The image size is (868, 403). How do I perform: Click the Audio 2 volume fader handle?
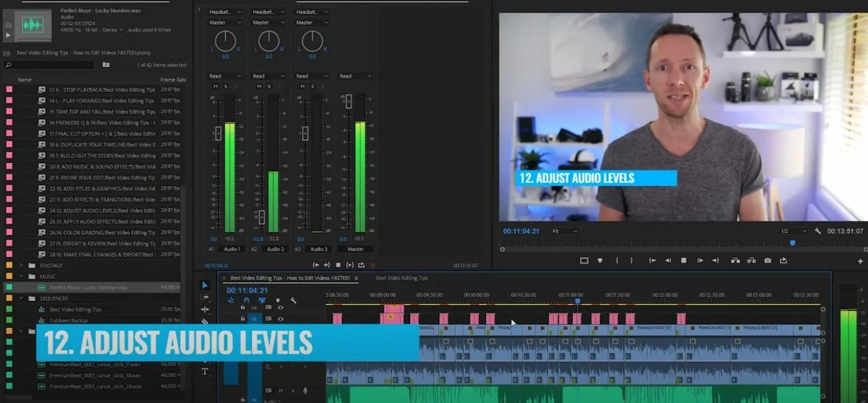click(x=261, y=217)
